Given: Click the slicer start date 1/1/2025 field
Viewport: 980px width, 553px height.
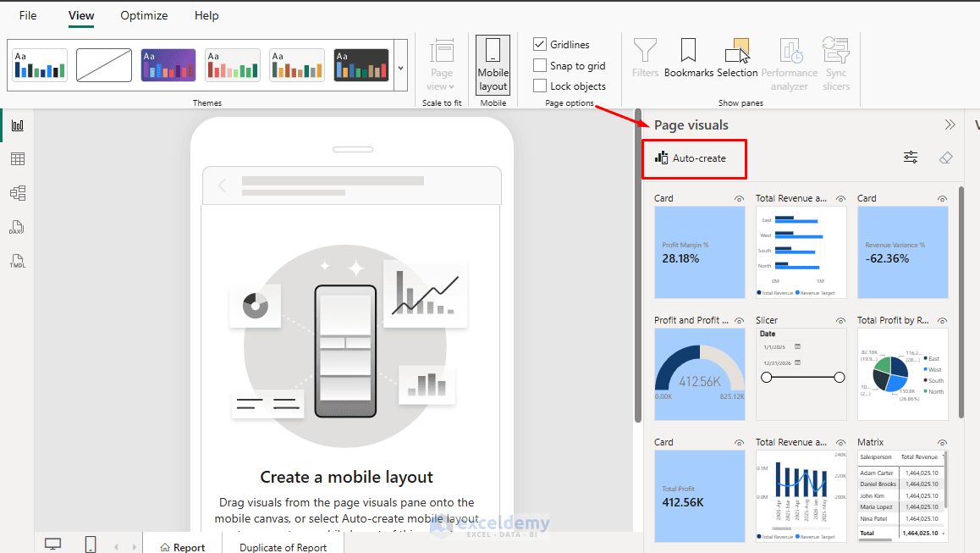Looking at the screenshot, I should tap(781, 346).
